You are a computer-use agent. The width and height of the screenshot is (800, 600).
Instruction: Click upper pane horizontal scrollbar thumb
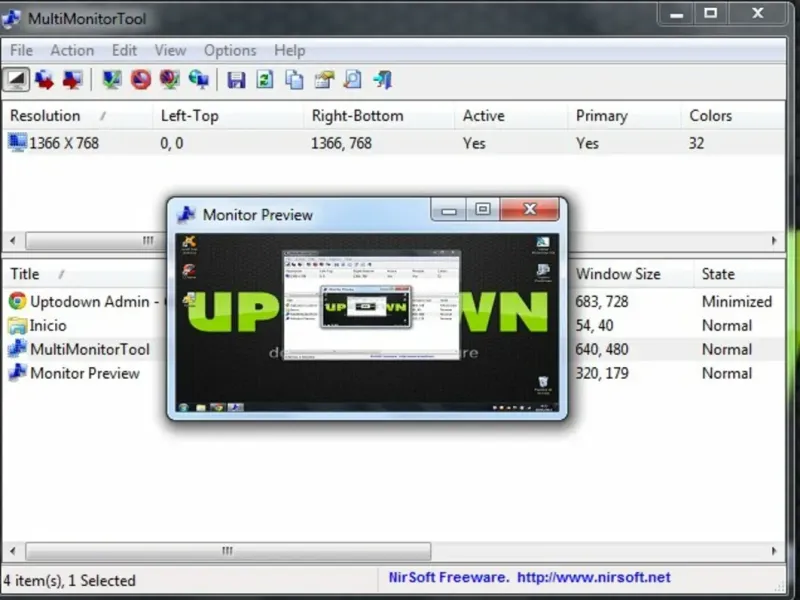(96, 240)
